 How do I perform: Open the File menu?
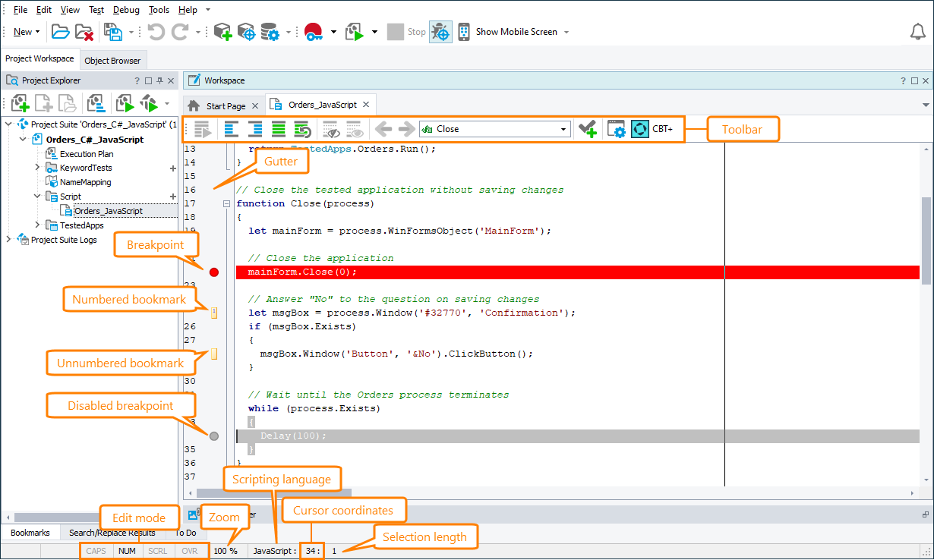(21, 10)
